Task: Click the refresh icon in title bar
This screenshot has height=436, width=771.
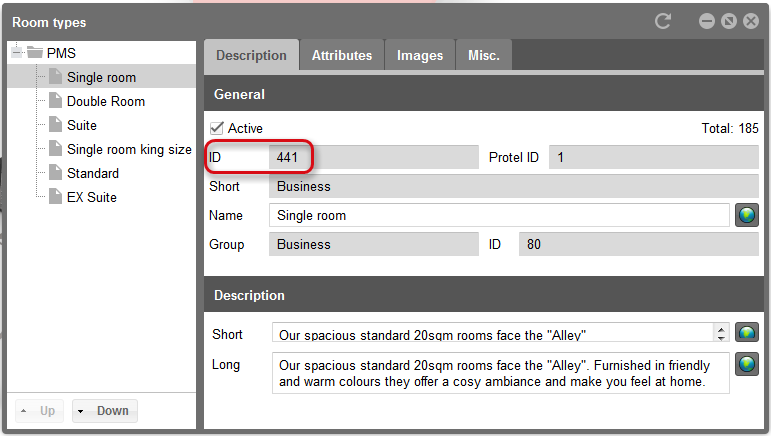Action: point(662,21)
